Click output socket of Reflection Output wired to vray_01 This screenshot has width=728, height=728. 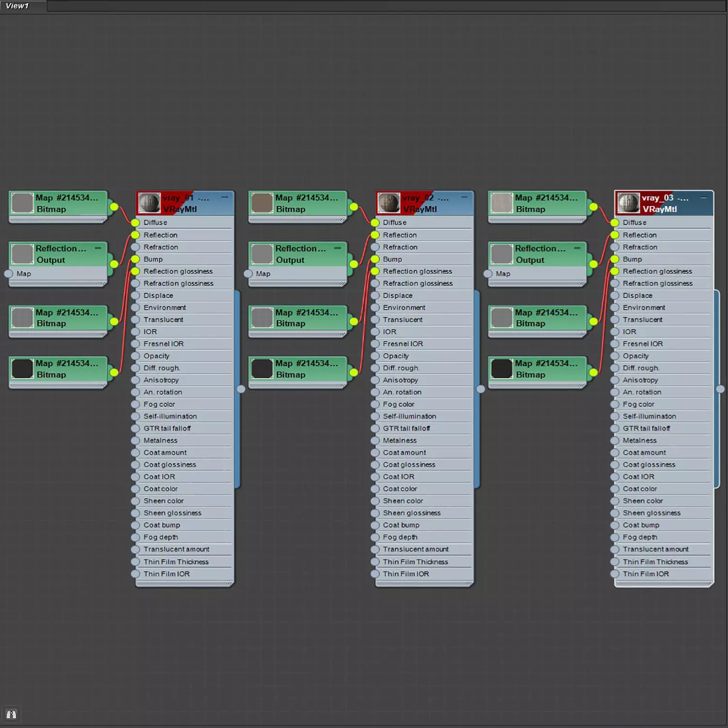pyautogui.click(x=114, y=264)
